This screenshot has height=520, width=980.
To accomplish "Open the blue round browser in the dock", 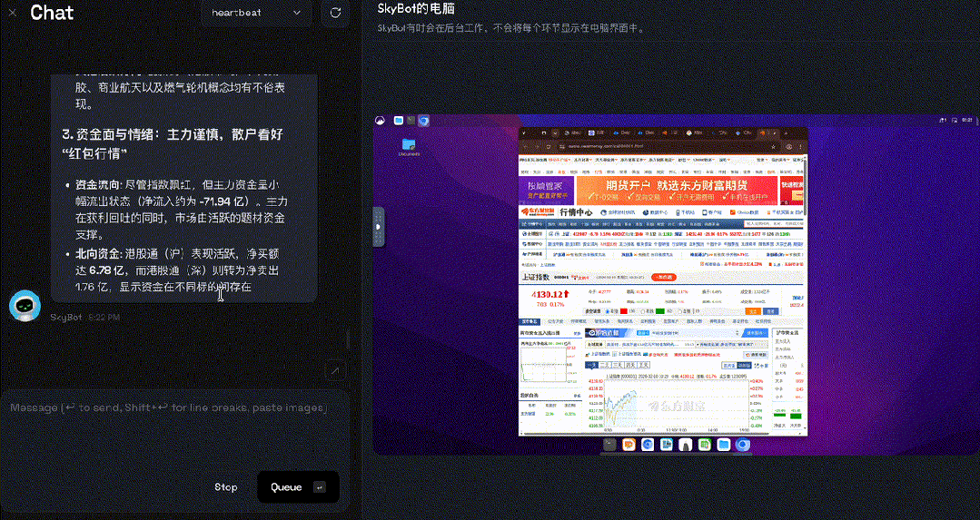I will 648,445.
